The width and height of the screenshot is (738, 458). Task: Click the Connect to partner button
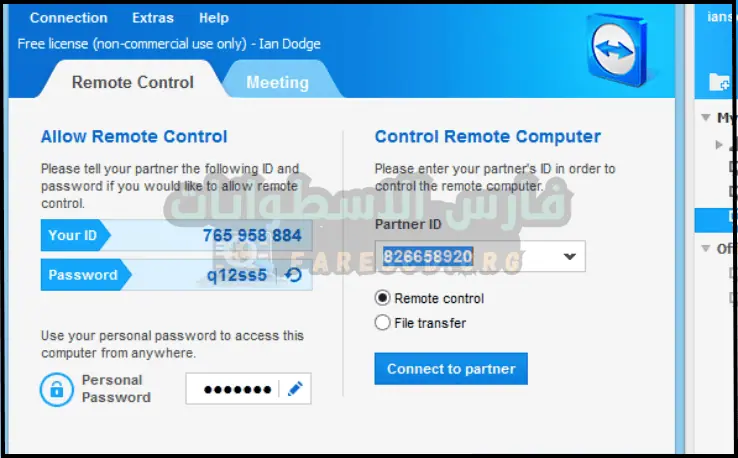pyautogui.click(x=451, y=369)
